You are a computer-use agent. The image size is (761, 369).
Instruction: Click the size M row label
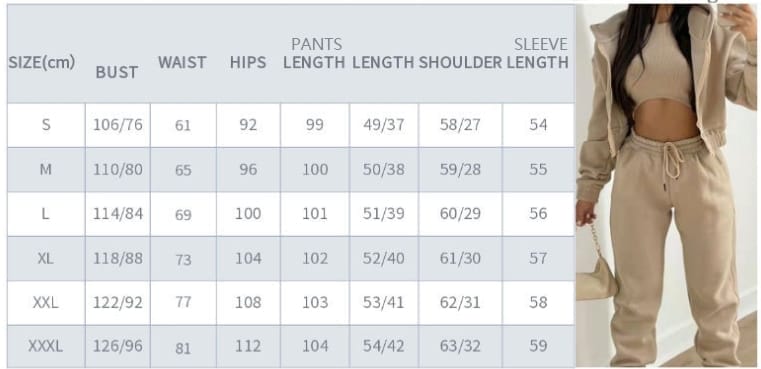(x=46, y=169)
